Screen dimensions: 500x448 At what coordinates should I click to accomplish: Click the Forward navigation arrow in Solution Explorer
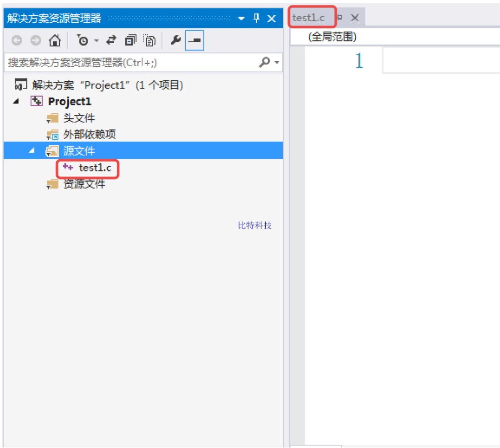36,40
